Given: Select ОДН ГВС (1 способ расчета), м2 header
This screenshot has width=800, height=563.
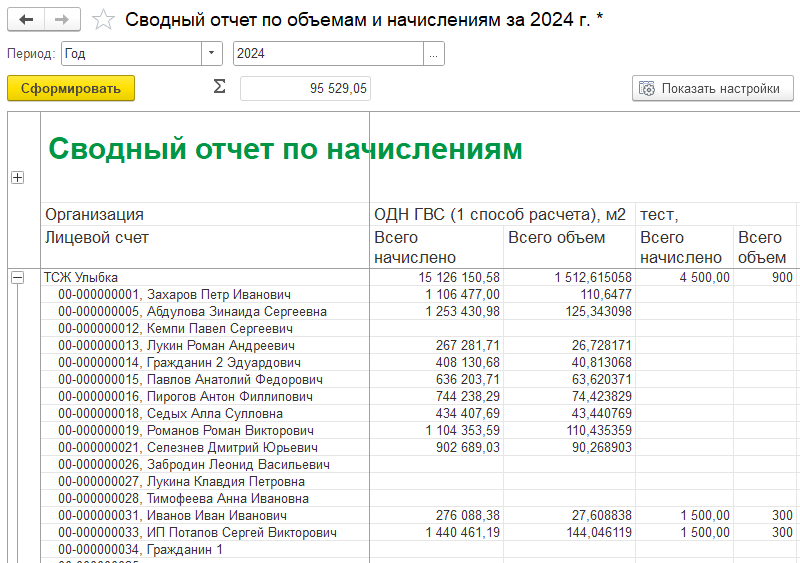Looking at the screenshot, I should tap(502, 214).
